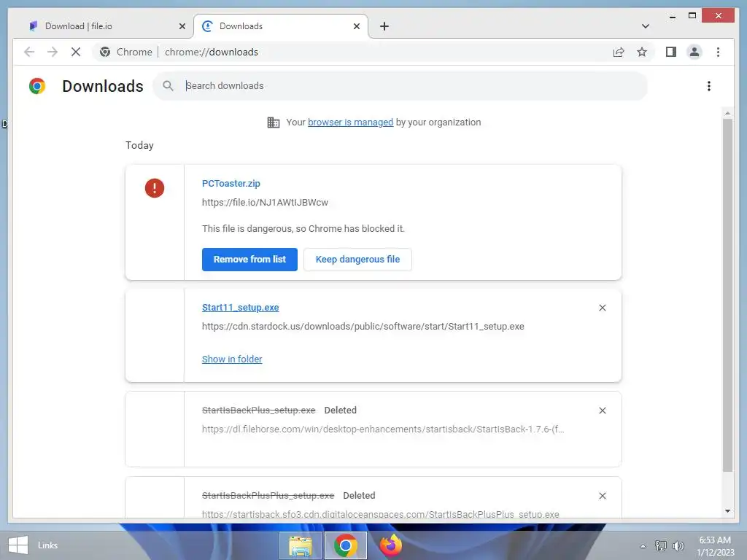Click the Chrome site info chip in address bar
Viewport: 747px width, 560px height.
pos(126,52)
